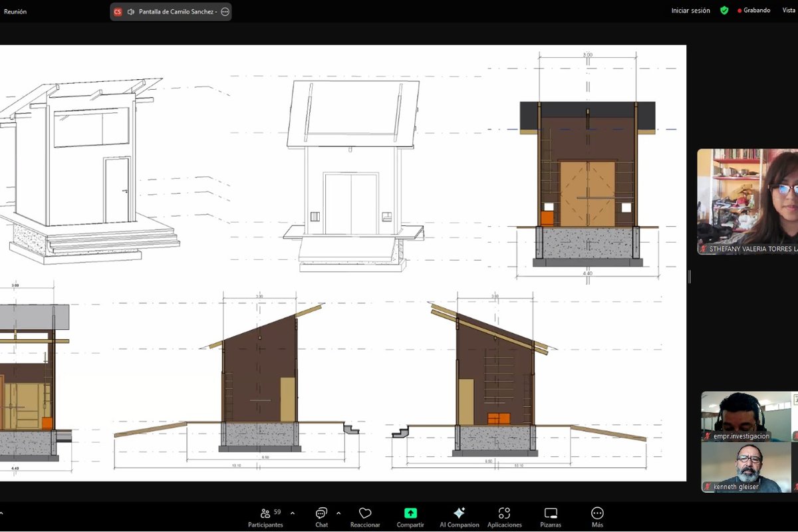The height and width of the screenshot is (532, 798).
Task: Click the Más three-dots icon
Action: click(597, 513)
